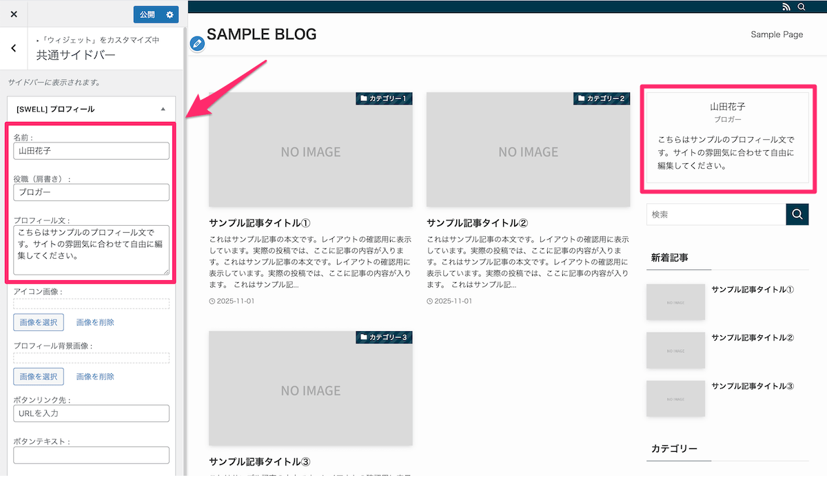
Task: Click the RSS feed icon in the top bar
Action: 786,7
